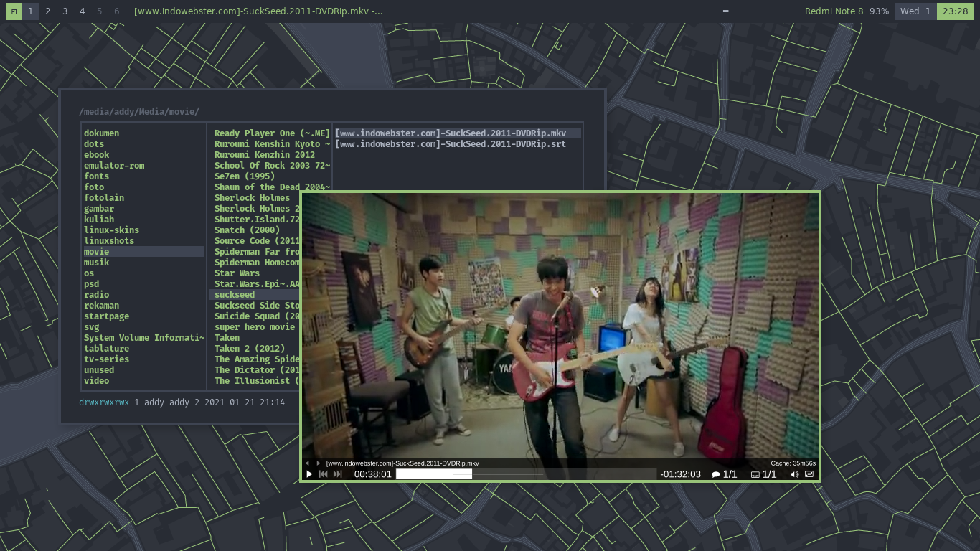Viewport: 980px width, 551px height.
Task: Select the startpage folder
Action: (106, 316)
